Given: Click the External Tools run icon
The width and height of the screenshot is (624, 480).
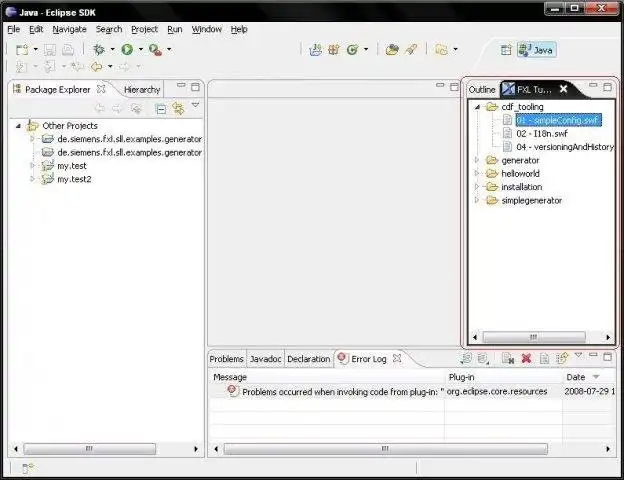Looking at the screenshot, I should pos(155,50).
